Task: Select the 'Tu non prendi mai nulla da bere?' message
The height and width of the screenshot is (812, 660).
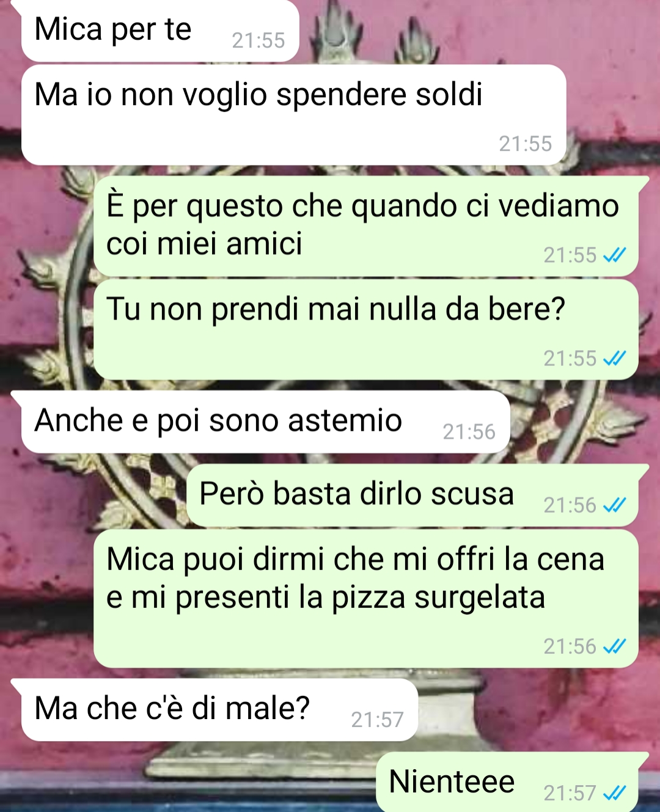Action: click(x=365, y=330)
